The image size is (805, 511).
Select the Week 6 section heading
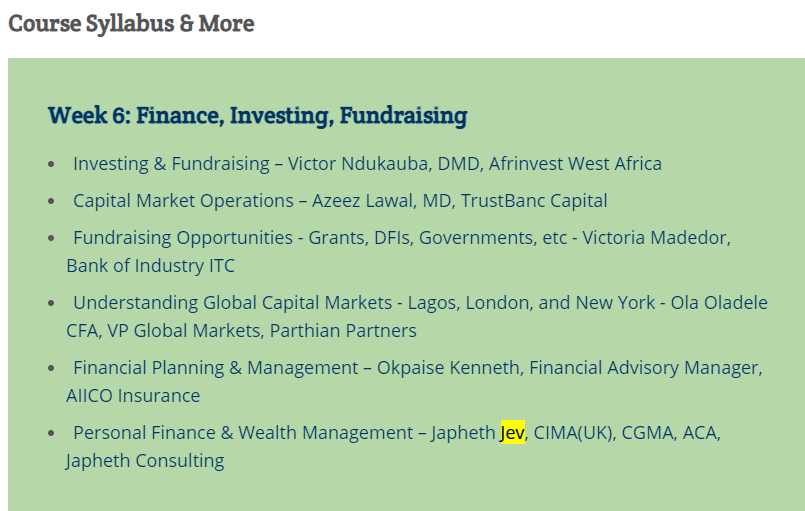[257, 115]
